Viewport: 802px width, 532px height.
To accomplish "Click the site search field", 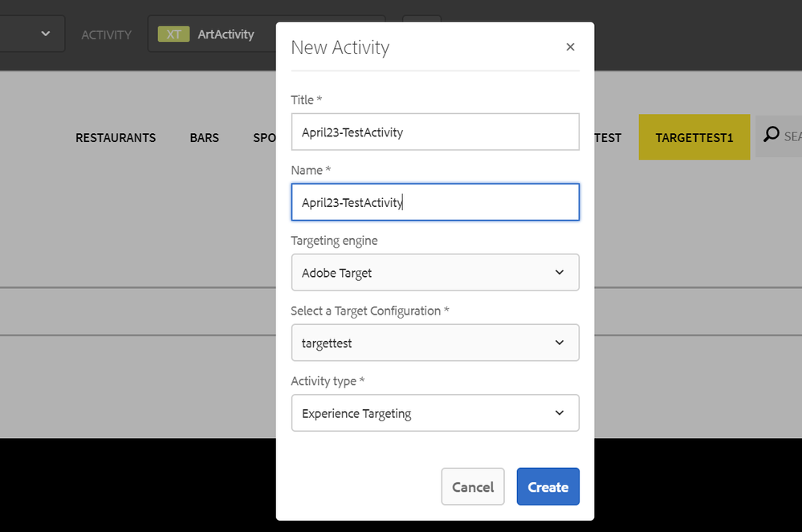I will click(x=791, y=136).
